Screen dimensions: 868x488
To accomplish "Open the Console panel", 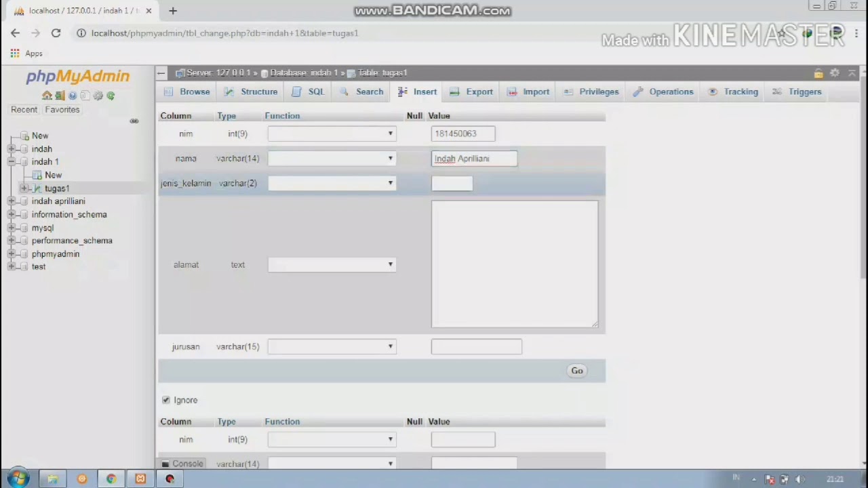I will click(x=182, y=464).
